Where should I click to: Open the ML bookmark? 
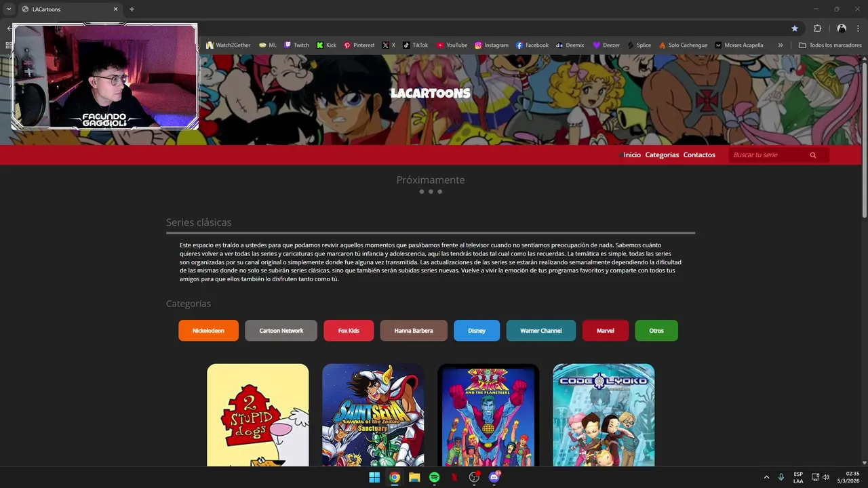pyautogui.click(x=268, y=45)
